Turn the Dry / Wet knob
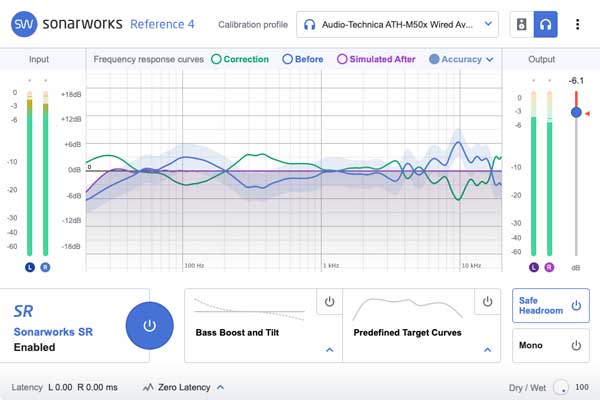Image resolution: width=600 pixels, height=400 pixels. tap(561, 387)
